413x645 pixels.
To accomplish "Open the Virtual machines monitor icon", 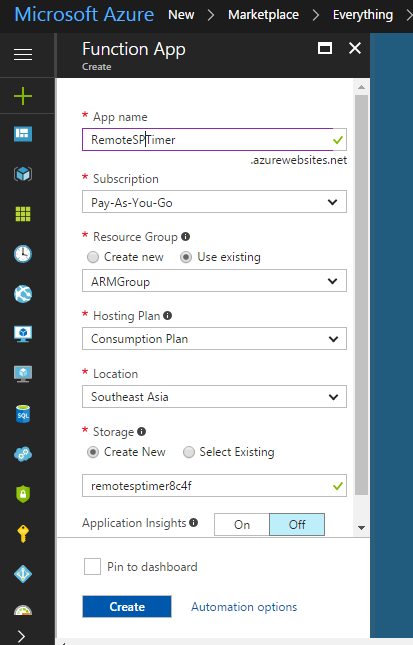I will (x=23, y=334).
